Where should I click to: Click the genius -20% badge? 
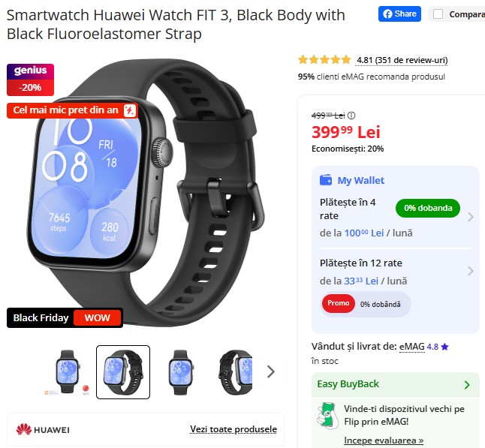coord(30,80)
